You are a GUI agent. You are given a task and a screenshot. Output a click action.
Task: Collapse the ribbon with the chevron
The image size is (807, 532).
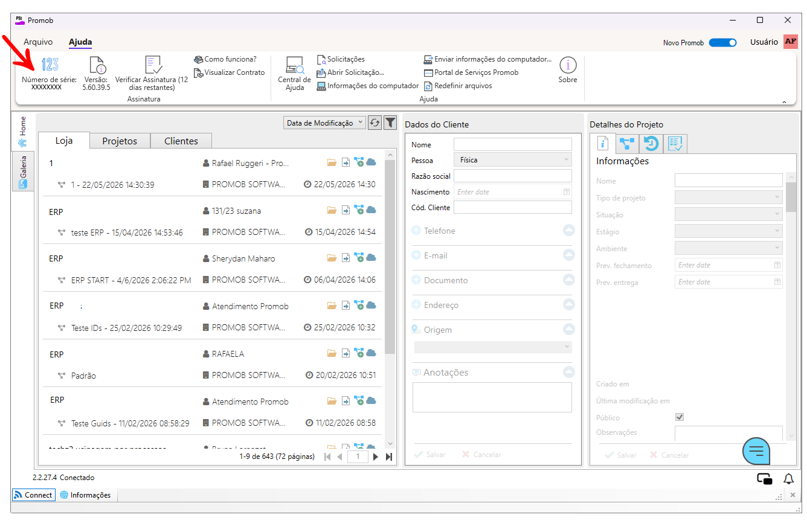click(784, 102)
